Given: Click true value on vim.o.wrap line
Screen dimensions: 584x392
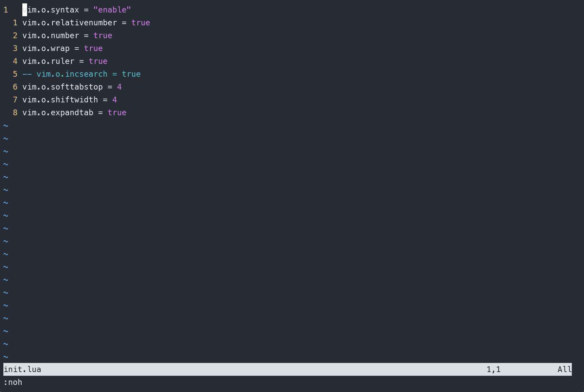Looking at the screenshot, I should click(x=93, y=48).
